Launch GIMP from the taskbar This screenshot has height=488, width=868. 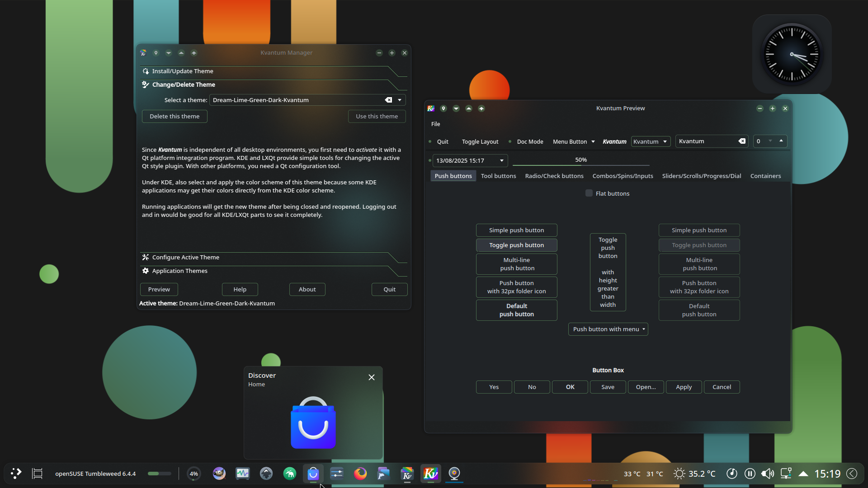219,473
